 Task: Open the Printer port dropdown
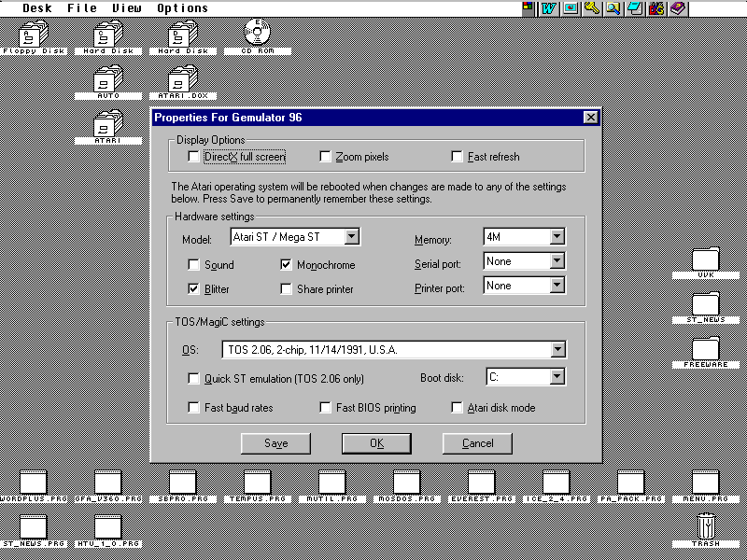click(x=557, y=286)
